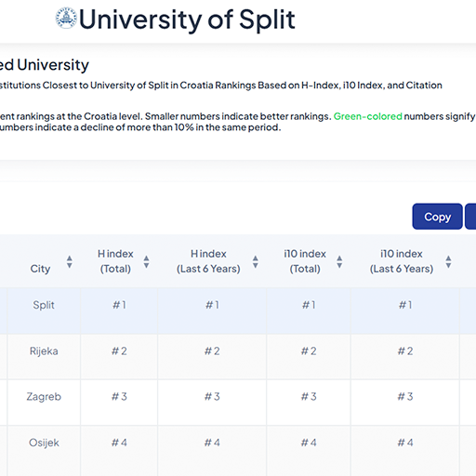Click the partially visible button beside Copy

(x=470, y=217)
